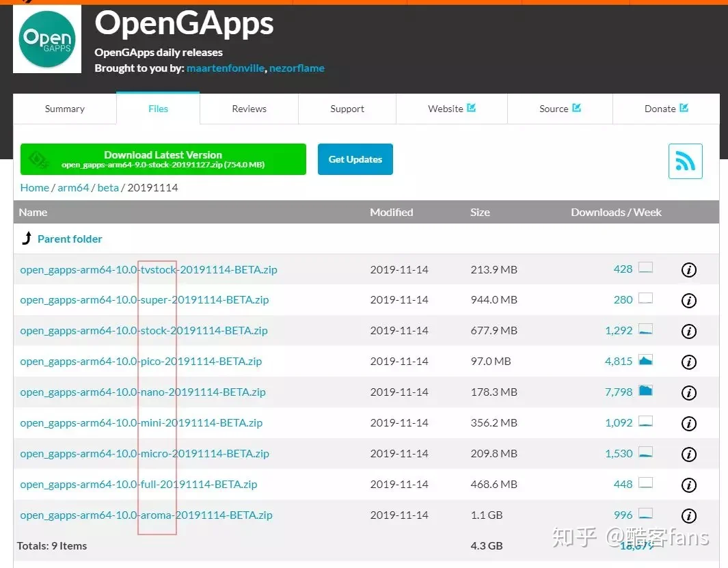Click Download Latest Version button
This screenshot has width=728, height=568.
pos(163,159)
